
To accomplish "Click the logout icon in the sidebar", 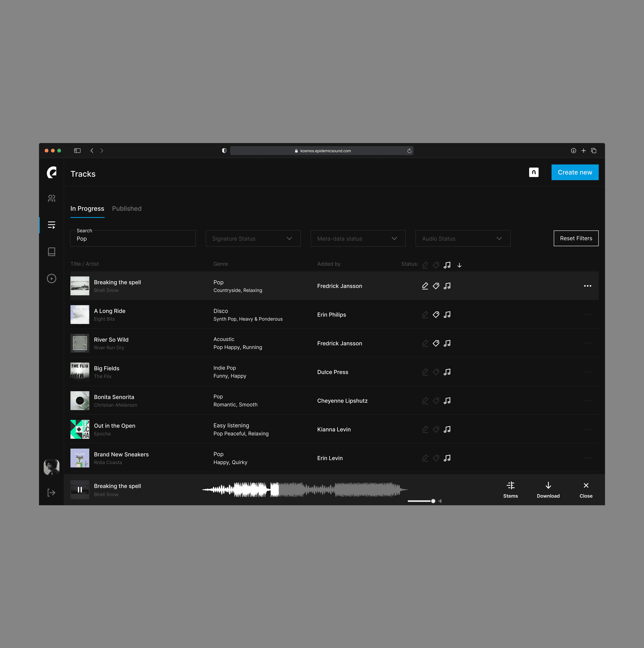I will [51, 493].
